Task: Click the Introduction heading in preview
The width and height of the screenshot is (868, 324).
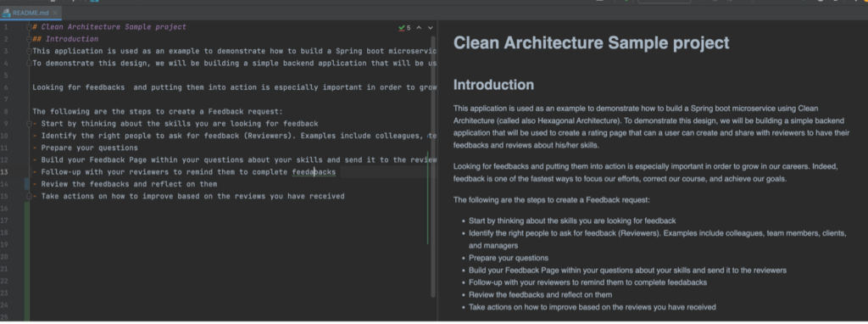Action: 493,85
